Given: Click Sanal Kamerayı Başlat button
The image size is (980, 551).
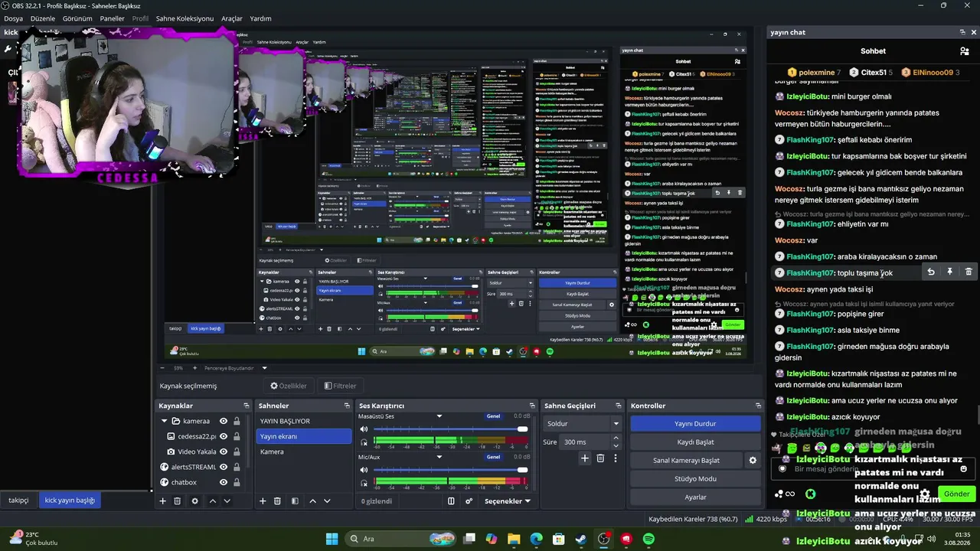Looking at the screenshot, I should pos(686,460).
